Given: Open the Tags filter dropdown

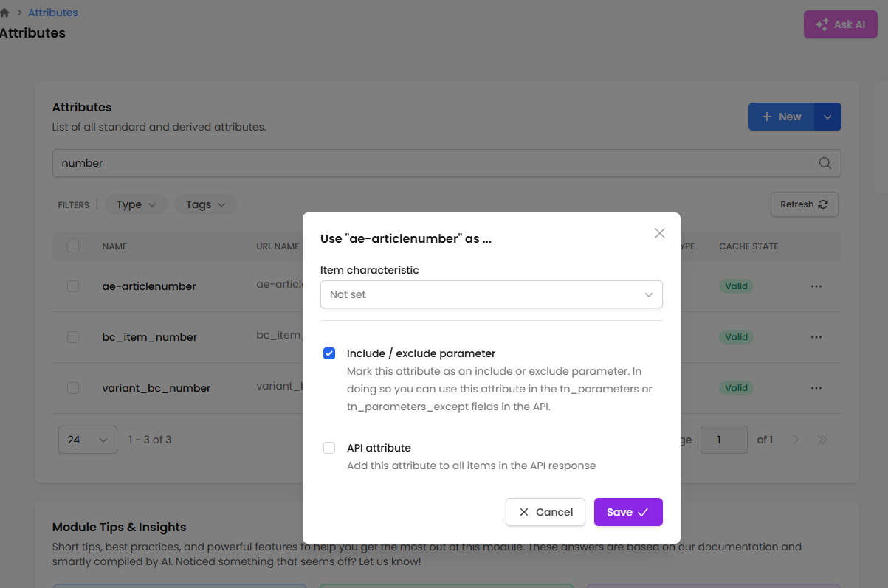Looking at the screenshot, I should (x=205, y=204).
